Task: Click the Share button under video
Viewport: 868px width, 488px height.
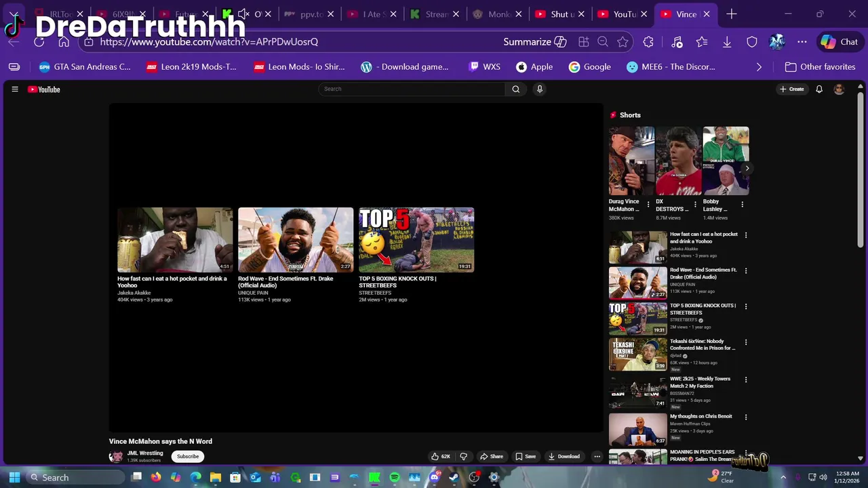Action: pos(491,456)
